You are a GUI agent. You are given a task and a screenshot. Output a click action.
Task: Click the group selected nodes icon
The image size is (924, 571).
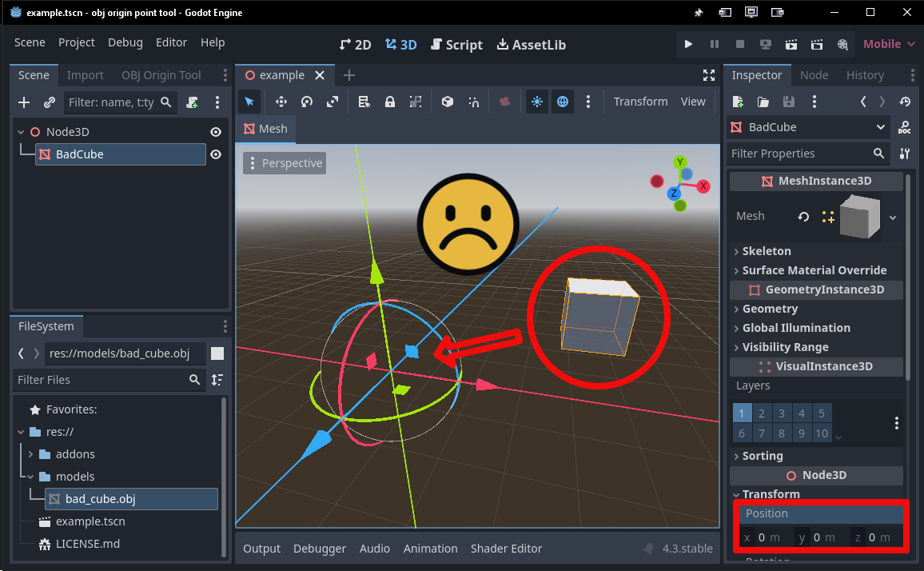(416, 102)
